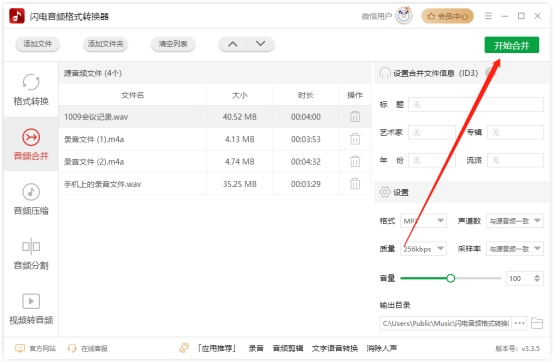Delete 录音文件 (2).m4a with trash icon

click(355, 162)
